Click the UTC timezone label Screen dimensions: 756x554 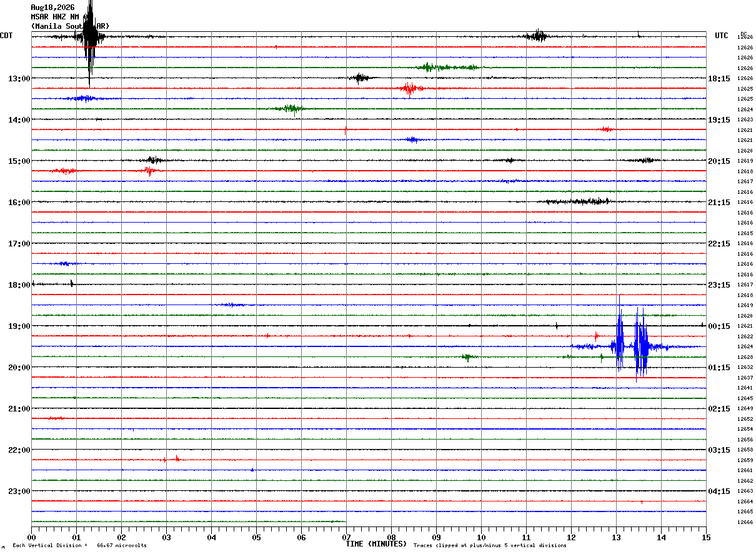(722, 36)
